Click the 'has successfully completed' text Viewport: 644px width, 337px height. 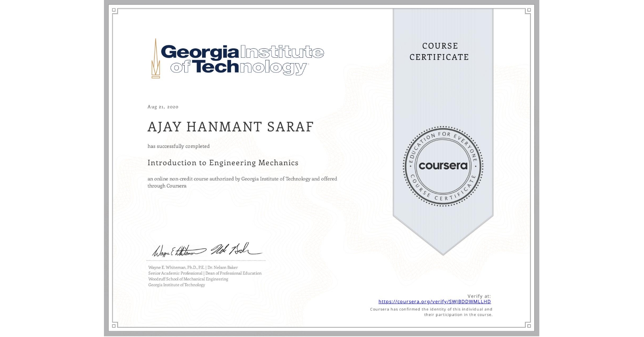(x=178, y=146)
